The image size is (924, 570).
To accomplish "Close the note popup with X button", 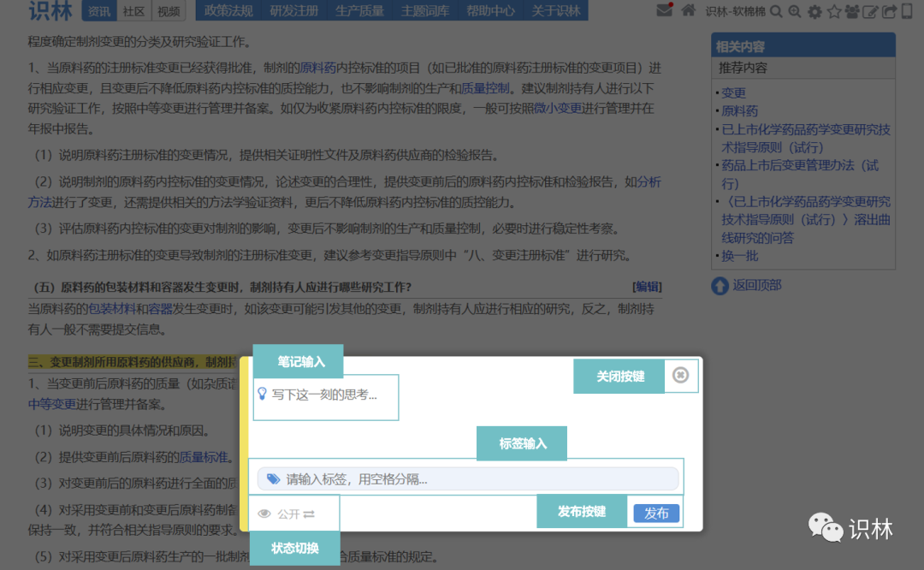I will tap(680, 375).
